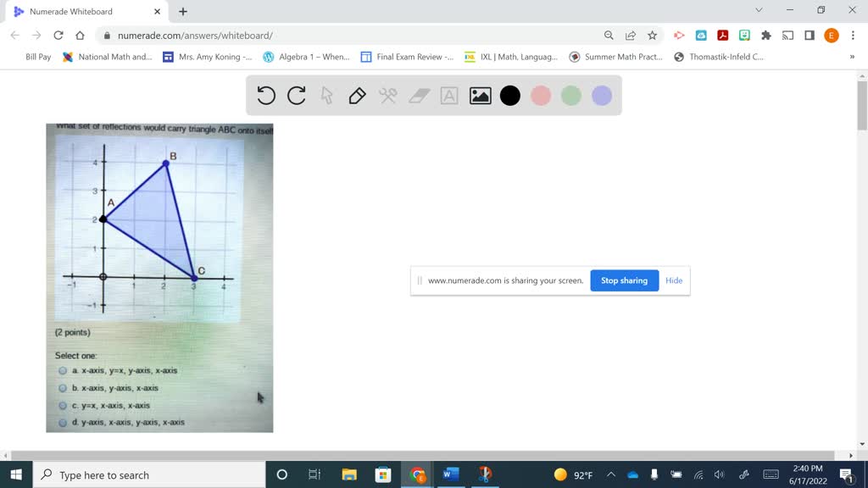Open the tools wrench icon
This screenshot has height=488, width=868.
point(388,96)
